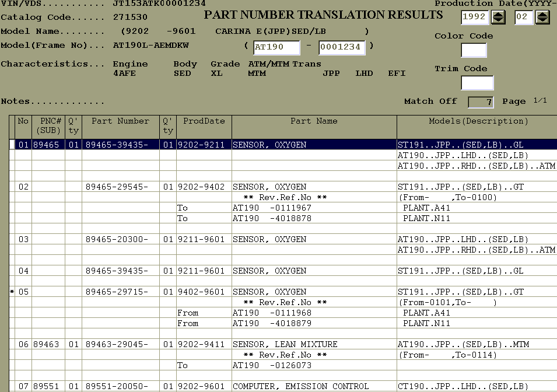
Task: Select part number 89465-20300-
Action: pos(117,239)
